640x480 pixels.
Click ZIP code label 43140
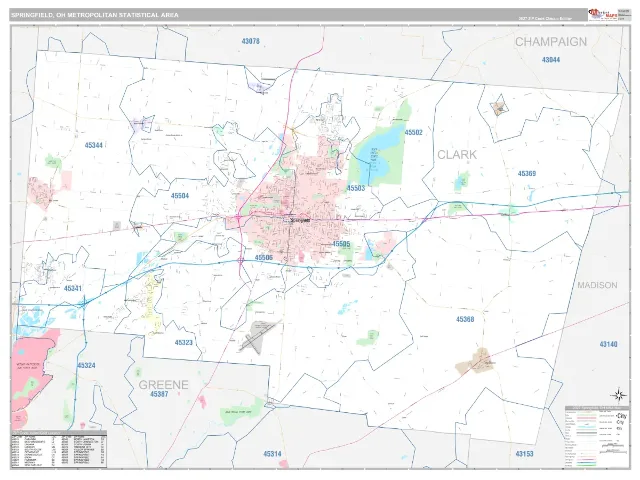point(609,344)
